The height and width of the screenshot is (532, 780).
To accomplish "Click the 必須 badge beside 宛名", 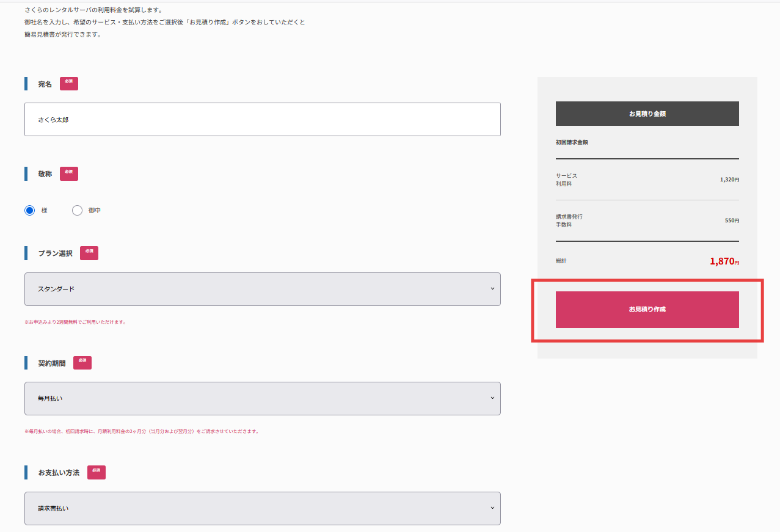I will 68,84.
